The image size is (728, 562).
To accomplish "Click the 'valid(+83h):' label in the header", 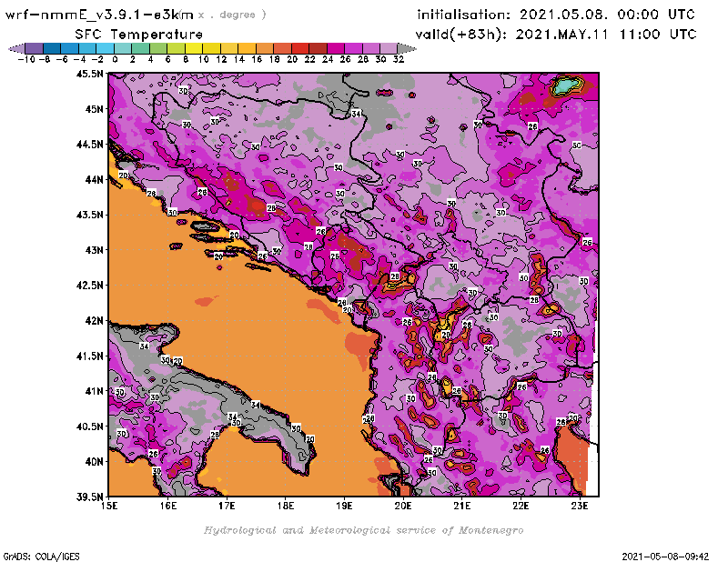I will [x=461, y=35].
